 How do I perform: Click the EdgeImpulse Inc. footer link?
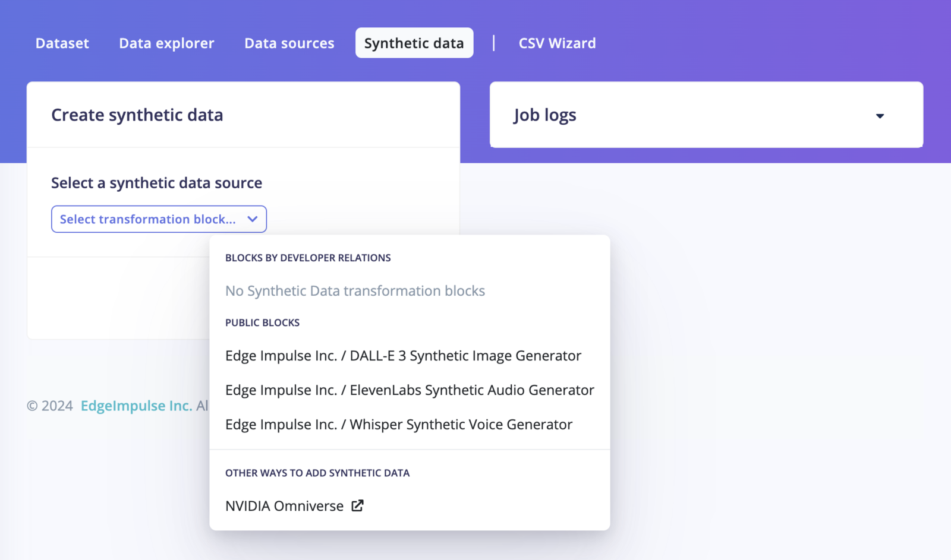pos(136,406)
